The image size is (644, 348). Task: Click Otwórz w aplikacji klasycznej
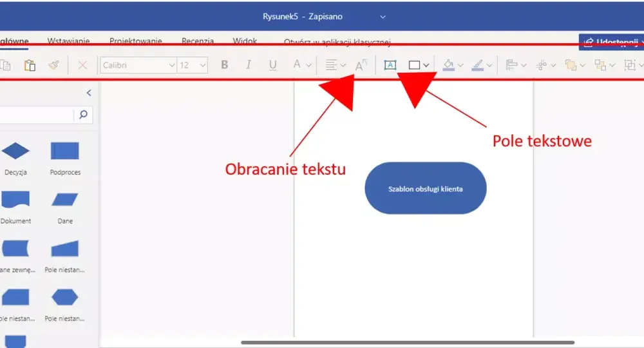tap(337, 43)
